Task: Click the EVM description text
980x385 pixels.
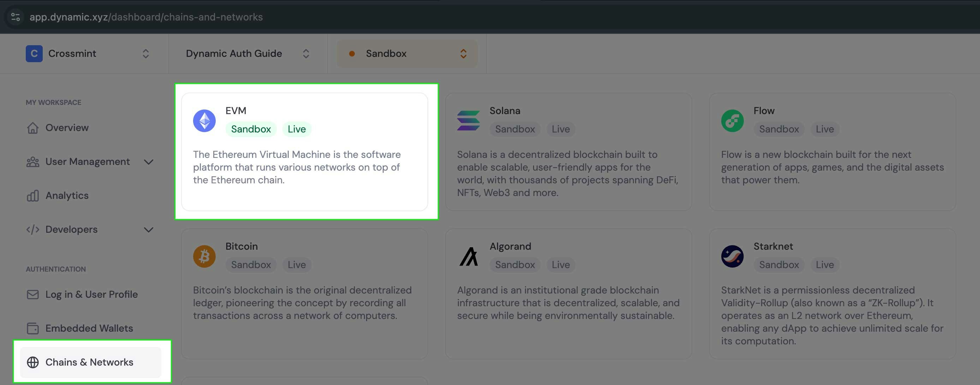Action: (297, 167)
